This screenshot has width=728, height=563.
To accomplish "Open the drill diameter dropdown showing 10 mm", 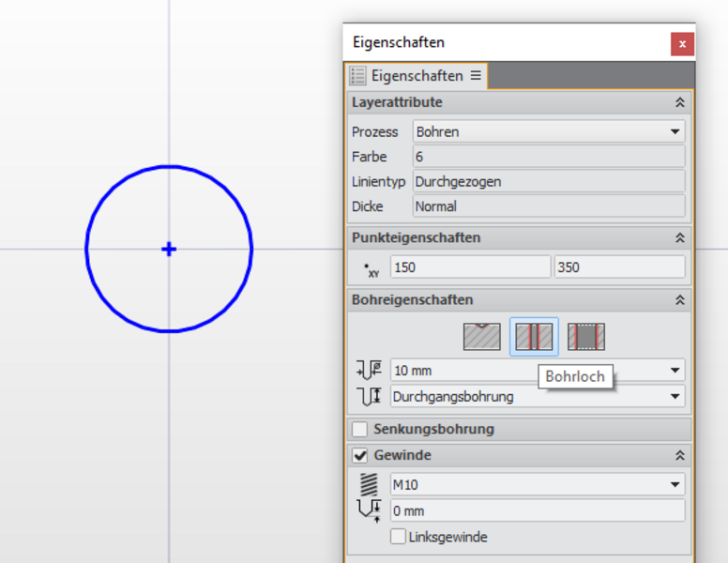I will pos(538,371).
